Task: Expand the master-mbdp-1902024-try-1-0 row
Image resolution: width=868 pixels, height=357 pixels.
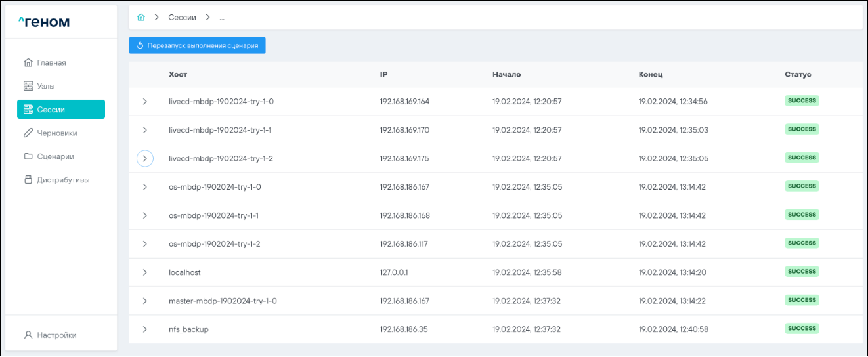Action: click(145, 301)
